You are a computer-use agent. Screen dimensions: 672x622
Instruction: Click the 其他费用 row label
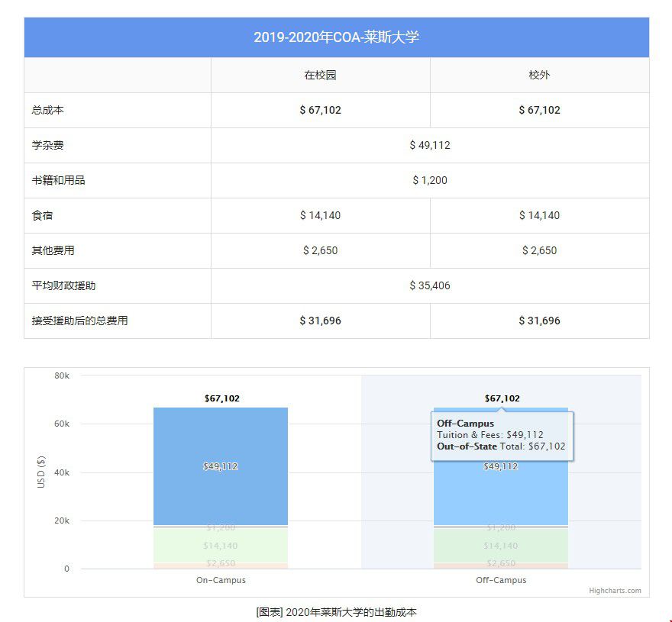pos(53,250)
